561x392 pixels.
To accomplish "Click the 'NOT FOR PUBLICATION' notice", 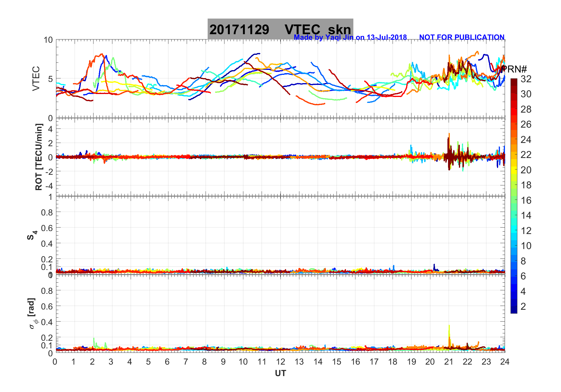I will 462,37.
